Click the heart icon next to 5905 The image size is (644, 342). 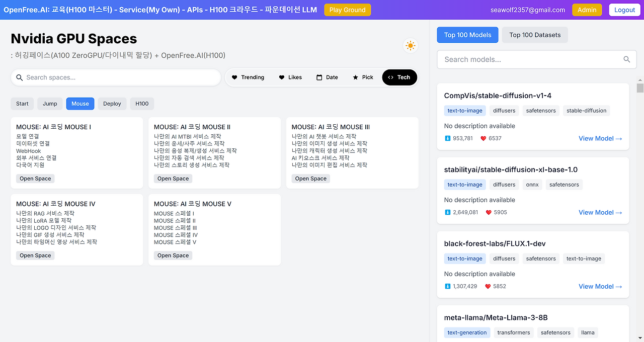[489, 212]
